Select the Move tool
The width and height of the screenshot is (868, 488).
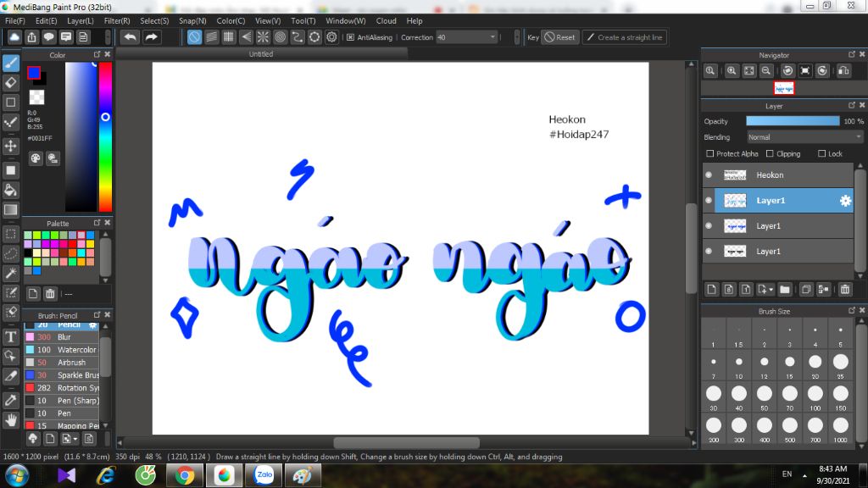[11, 146]
